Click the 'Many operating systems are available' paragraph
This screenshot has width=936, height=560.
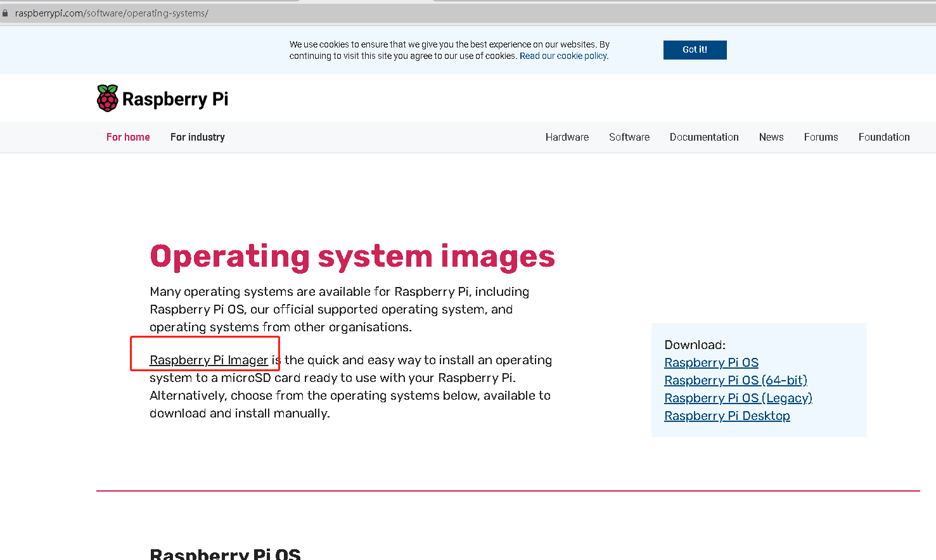340,309
